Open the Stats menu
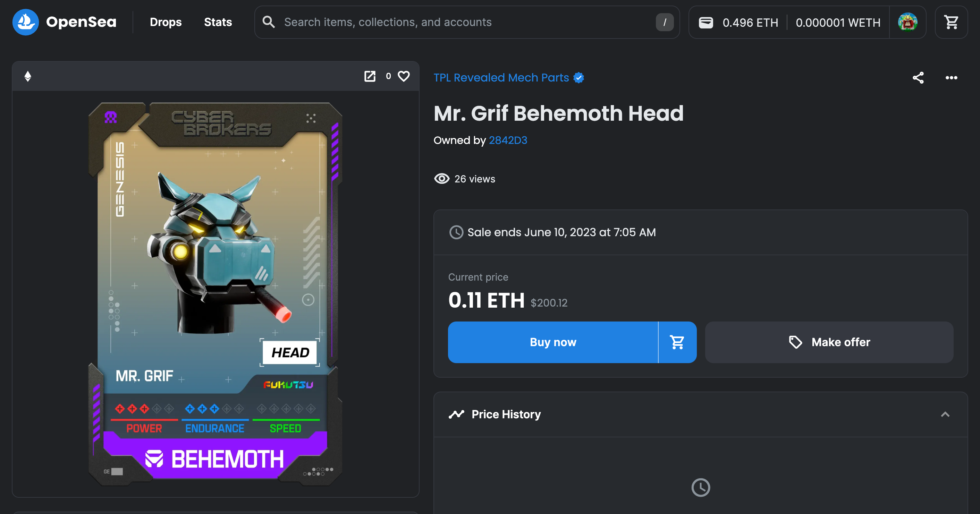 (218, 22)
